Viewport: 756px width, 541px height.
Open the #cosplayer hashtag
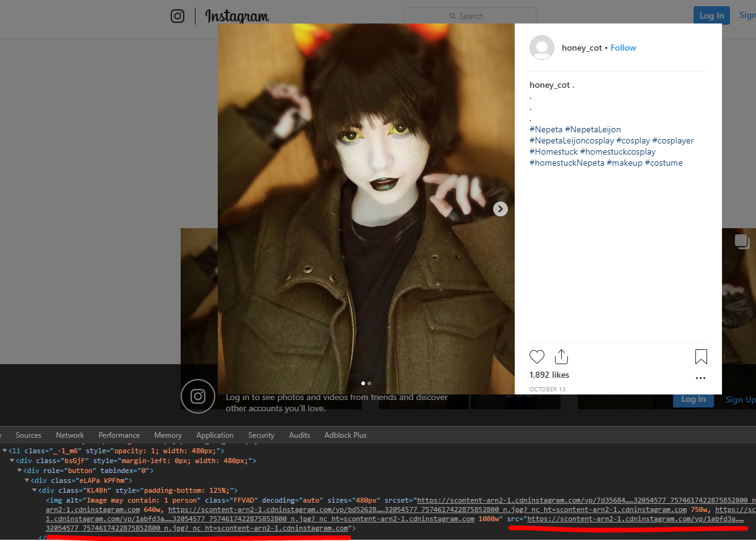coord(673,140)
